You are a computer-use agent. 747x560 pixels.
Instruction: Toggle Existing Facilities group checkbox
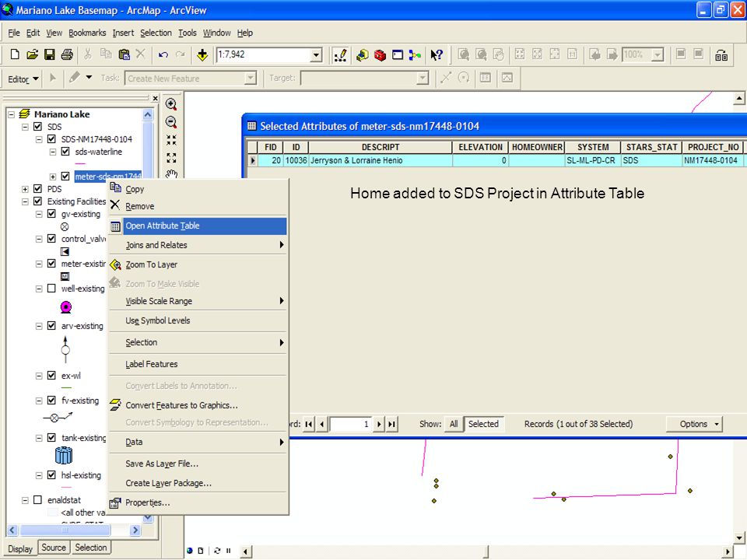pyautogui.click(x=37, y=201)
